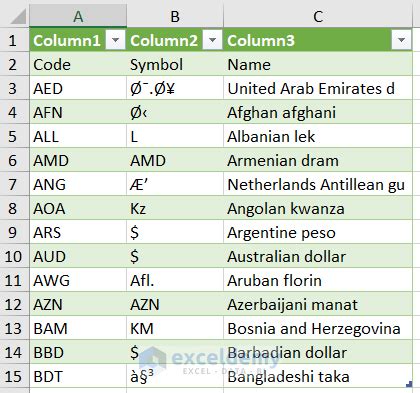Select the 'Angolan kwanza' cell
Screen dimensions: 420x393
click(x=318, y=208)
